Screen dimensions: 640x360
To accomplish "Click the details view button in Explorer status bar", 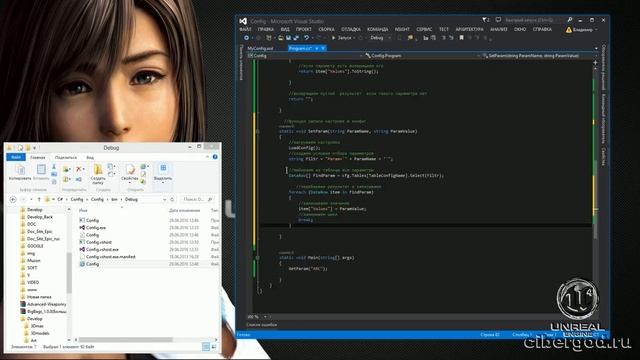I will pyautogui.click(x=206, y=347).
